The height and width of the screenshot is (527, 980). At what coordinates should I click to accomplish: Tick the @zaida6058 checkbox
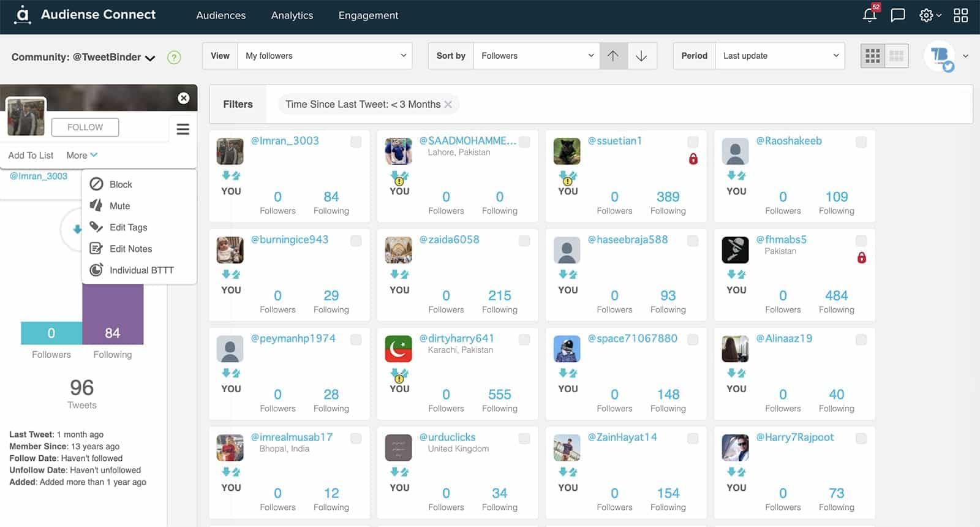coord(524,241)
